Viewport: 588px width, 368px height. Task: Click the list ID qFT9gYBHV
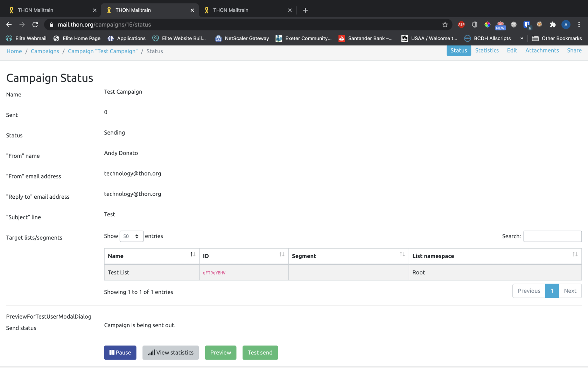point(214,273)
